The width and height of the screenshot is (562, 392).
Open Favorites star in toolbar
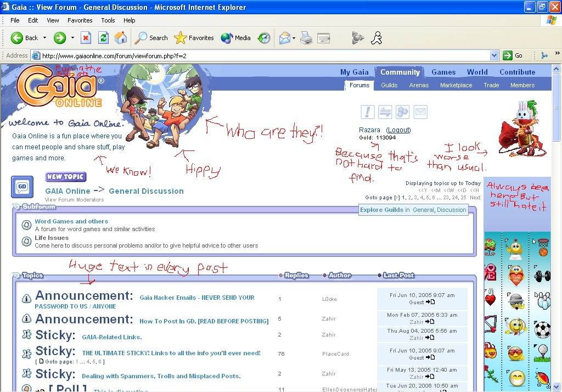pos(194,38)
